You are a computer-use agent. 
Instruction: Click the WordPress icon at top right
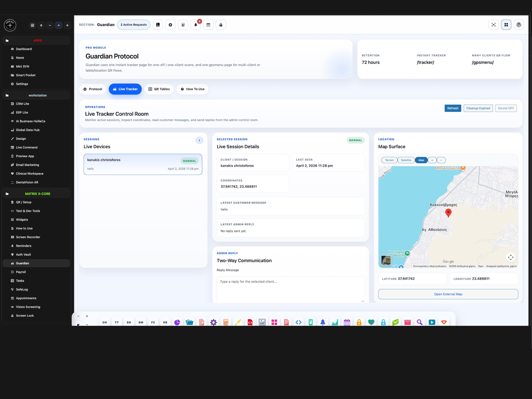coord(518,24)
